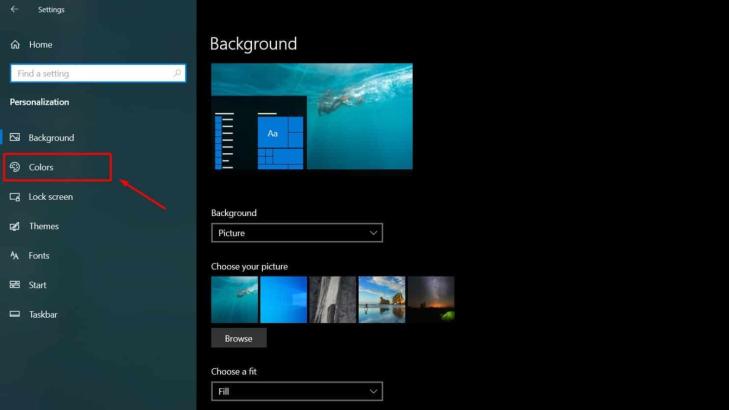
Task: Open the Background type Picture dropdown
Action: pos(297,233)
